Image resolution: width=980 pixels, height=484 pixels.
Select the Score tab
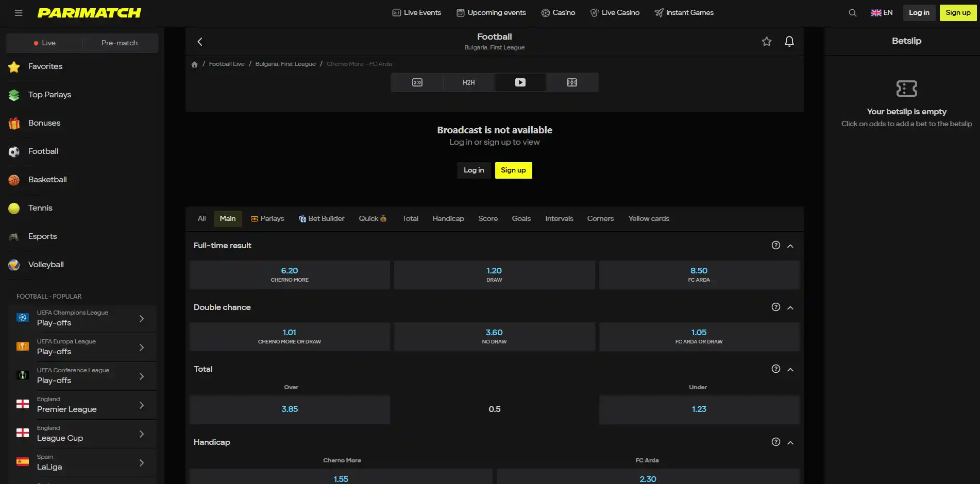coord(488,219)
